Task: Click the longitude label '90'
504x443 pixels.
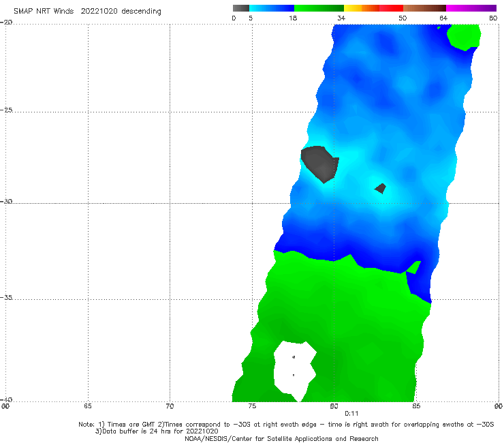Action: click(499, 406)
